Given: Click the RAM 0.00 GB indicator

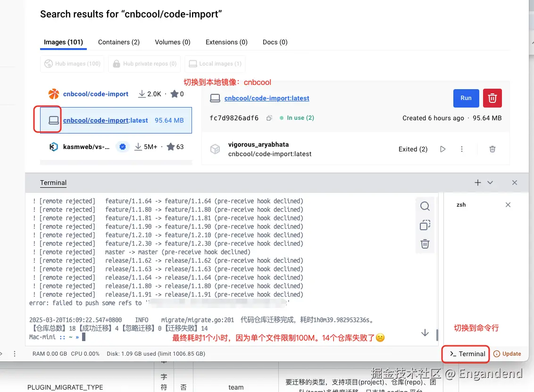Looking at the screenshot, I should (50, 354).
